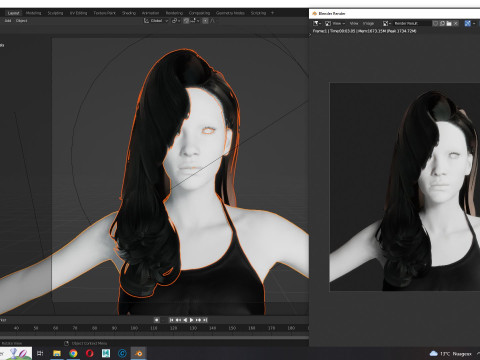Open proportional editing falloff icon
This screenshot has width=480, height=360.
[213, 21]
